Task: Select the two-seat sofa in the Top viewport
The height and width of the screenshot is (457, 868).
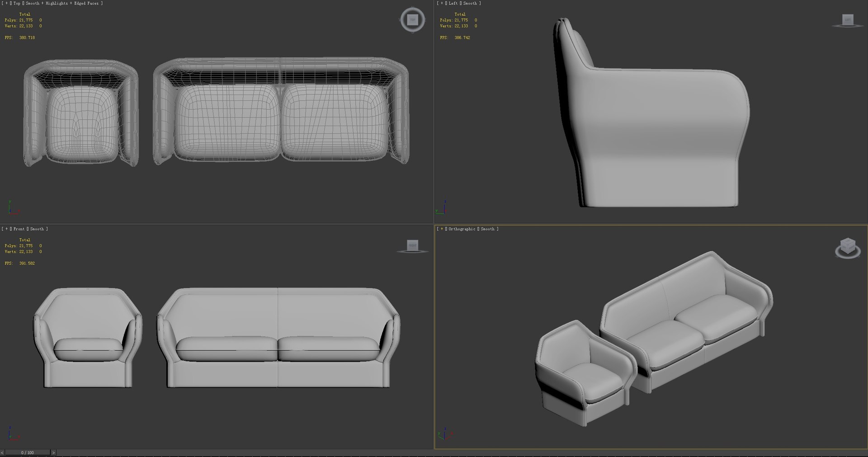Action: 281,111
